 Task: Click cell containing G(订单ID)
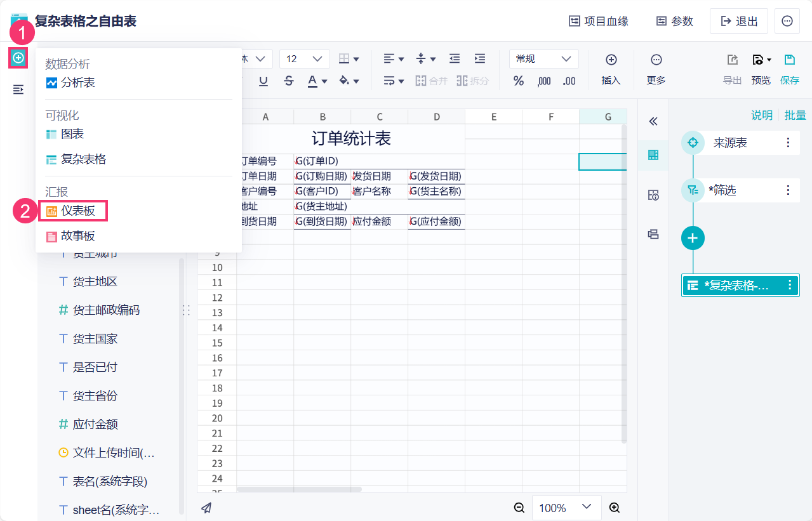point(379,161)
